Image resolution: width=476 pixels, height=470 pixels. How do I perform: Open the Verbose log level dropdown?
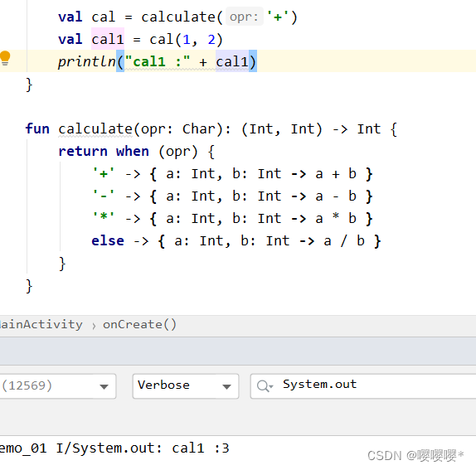coord(186,386)
